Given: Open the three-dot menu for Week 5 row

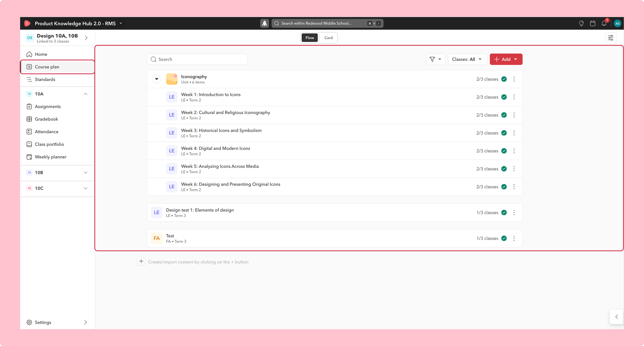Looking at the screenshot, I should [514, 169].
